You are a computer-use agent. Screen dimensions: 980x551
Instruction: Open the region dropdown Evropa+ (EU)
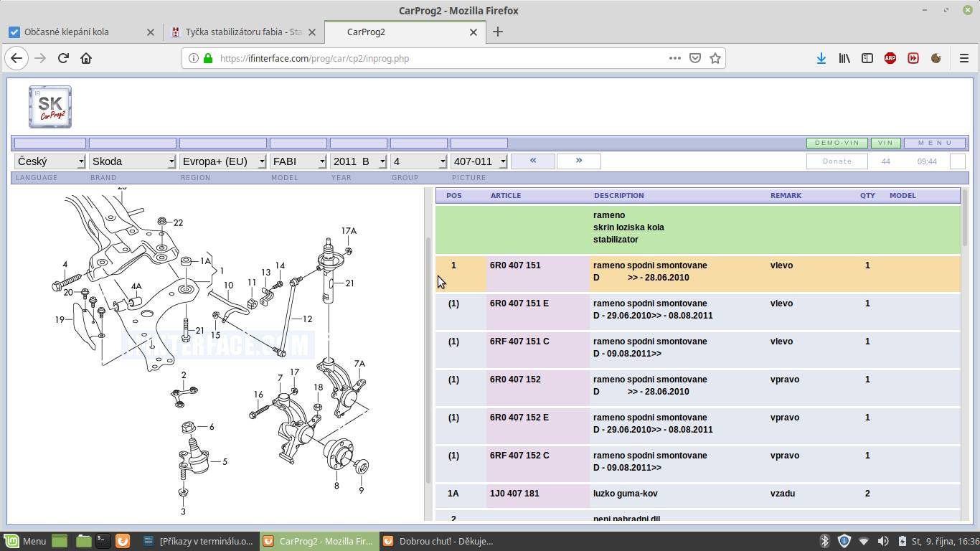click(x=223, y=161)
